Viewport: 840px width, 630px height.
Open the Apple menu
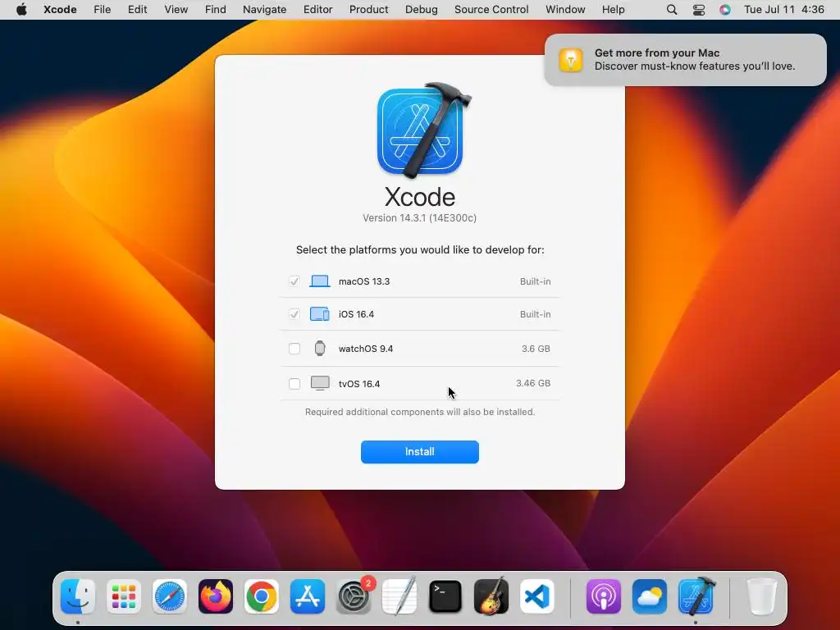pyautogui.click(x=21, y=10)
